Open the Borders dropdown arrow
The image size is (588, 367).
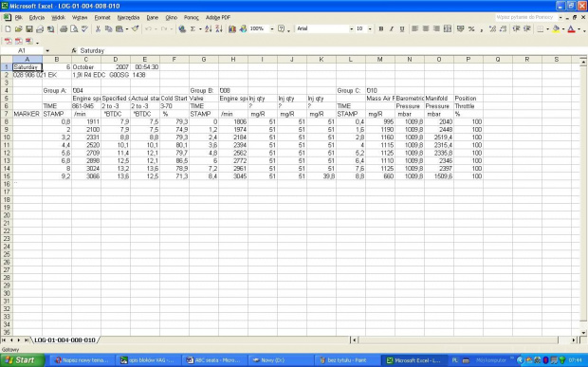(x=547, y=28)
